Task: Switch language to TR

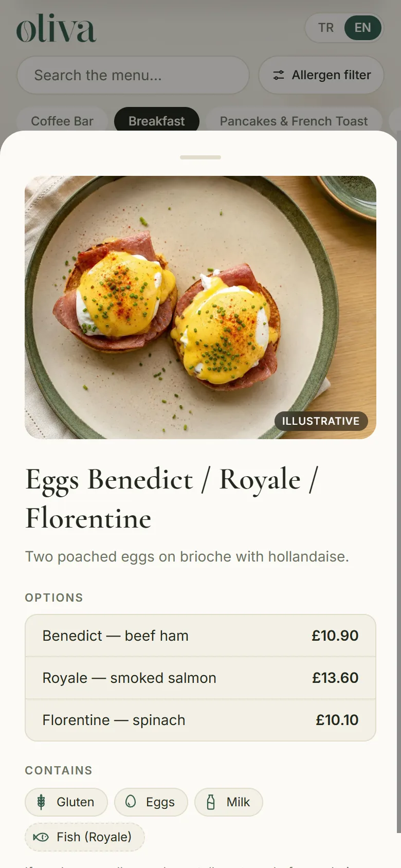Action: pos(326,28)
